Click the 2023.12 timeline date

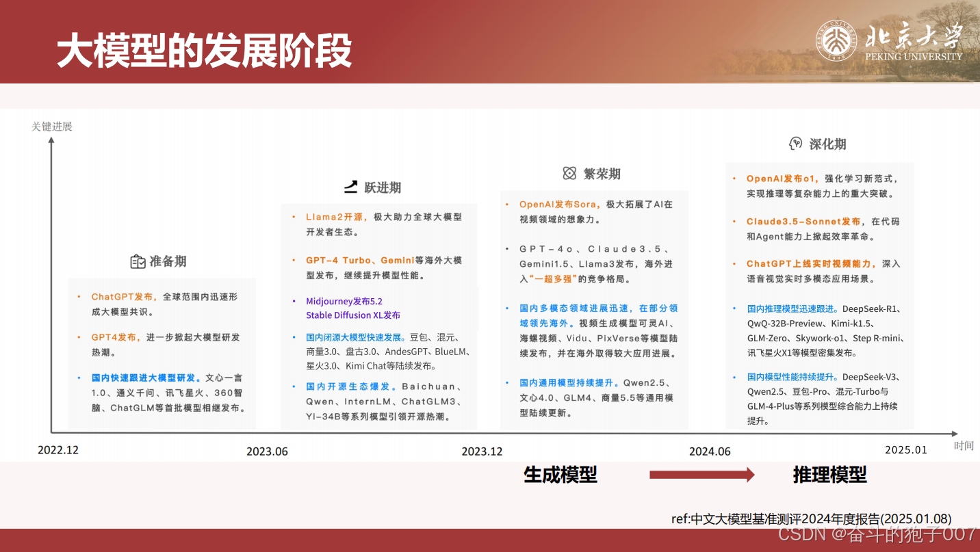point(482,451)
